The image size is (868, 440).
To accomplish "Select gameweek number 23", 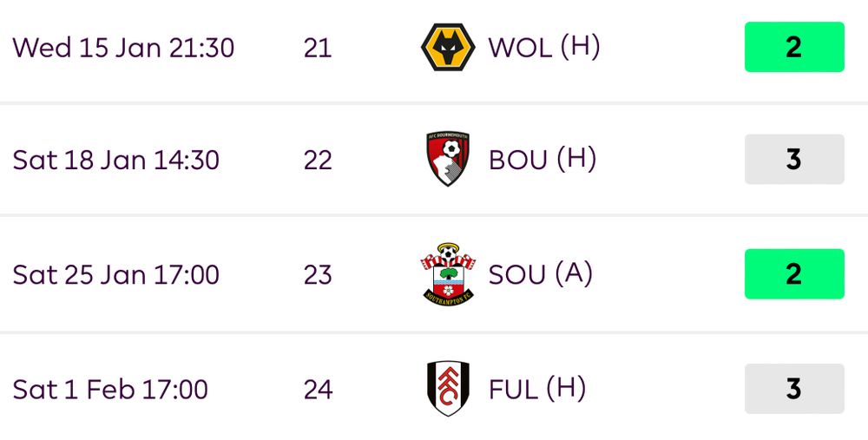I will 318,275.
